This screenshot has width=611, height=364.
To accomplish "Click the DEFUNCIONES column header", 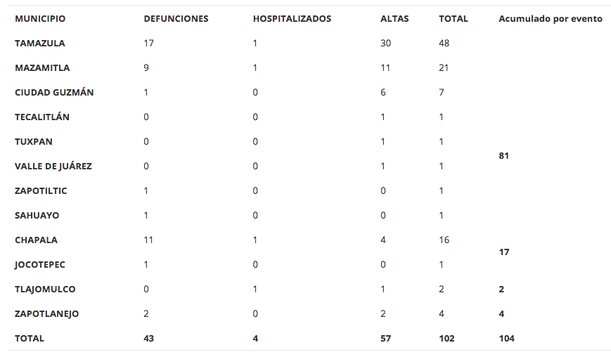I will [x=176, y=19].
